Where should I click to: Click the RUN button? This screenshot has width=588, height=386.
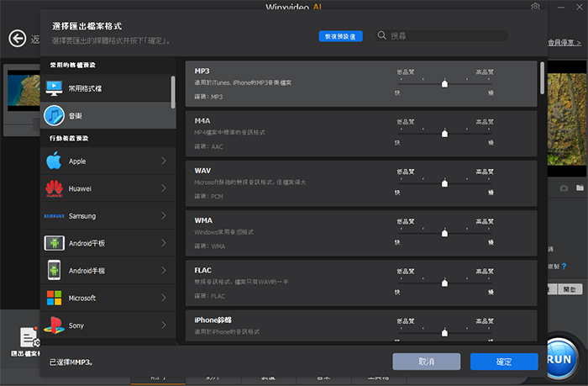coord(561,358)
